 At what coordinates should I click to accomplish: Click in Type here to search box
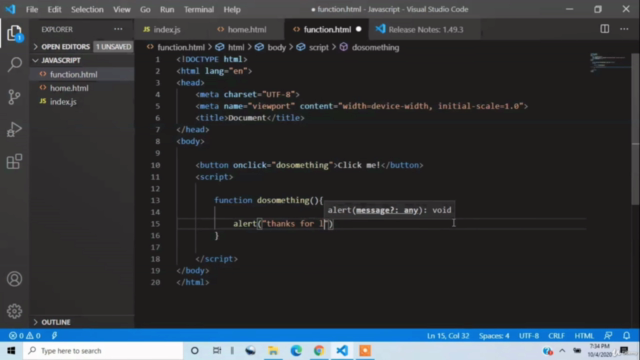coord(103,351)
